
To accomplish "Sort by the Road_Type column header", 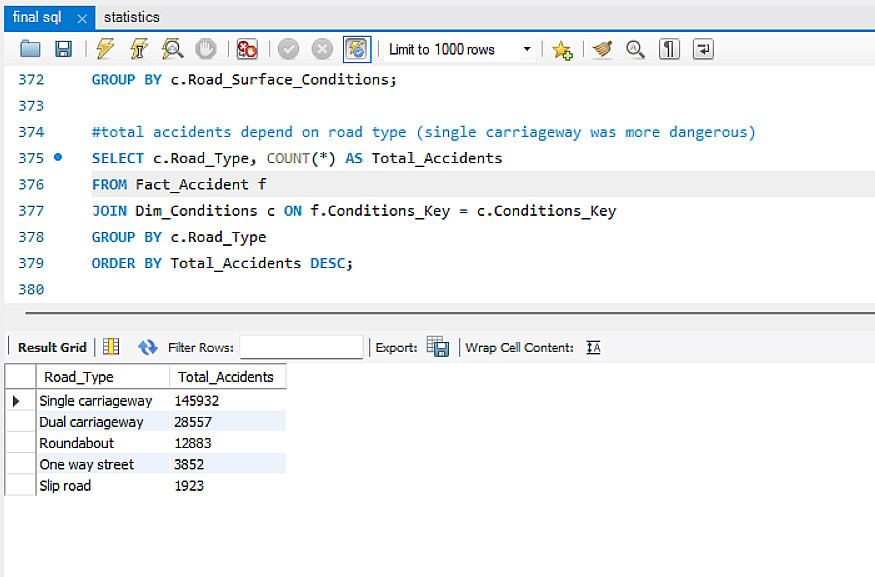I will pyautogui.click(x=103, y=377).
